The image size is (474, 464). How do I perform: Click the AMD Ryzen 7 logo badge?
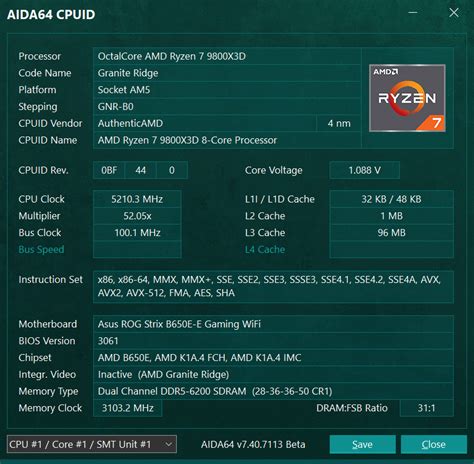click(407, 98)
